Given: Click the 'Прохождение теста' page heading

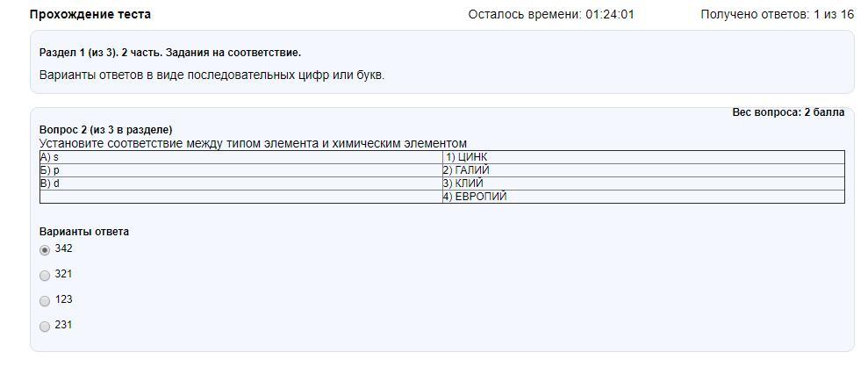Looking at the screenshot, I should coord(90,14).
